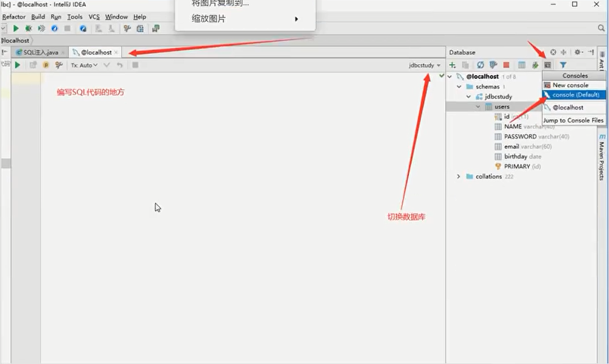Collapse the @localhost data source node in the tree
Screen dimensions: 609x364
pyautogui.click(x=449, y=77)
